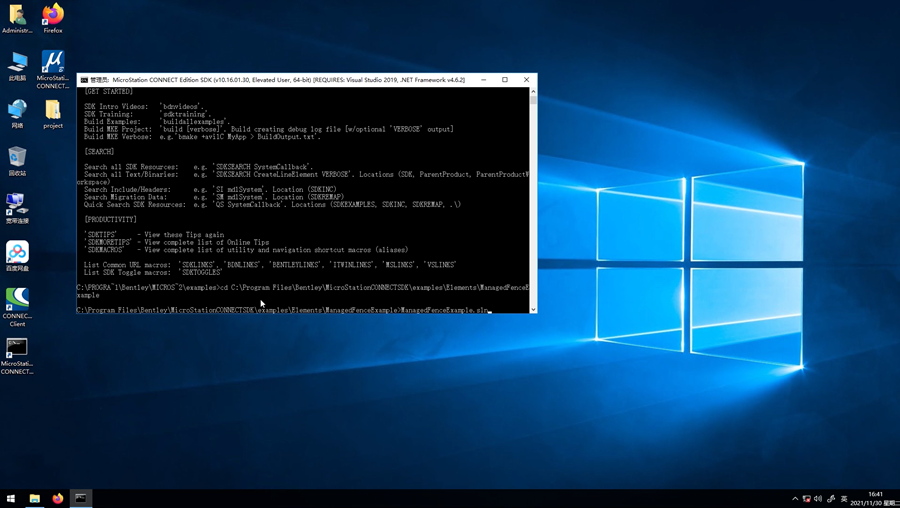900x508 pixels.
Task: Open the MicroStation CONNECT SDK console desktop shortcut
Action: (x=17, y=356)
